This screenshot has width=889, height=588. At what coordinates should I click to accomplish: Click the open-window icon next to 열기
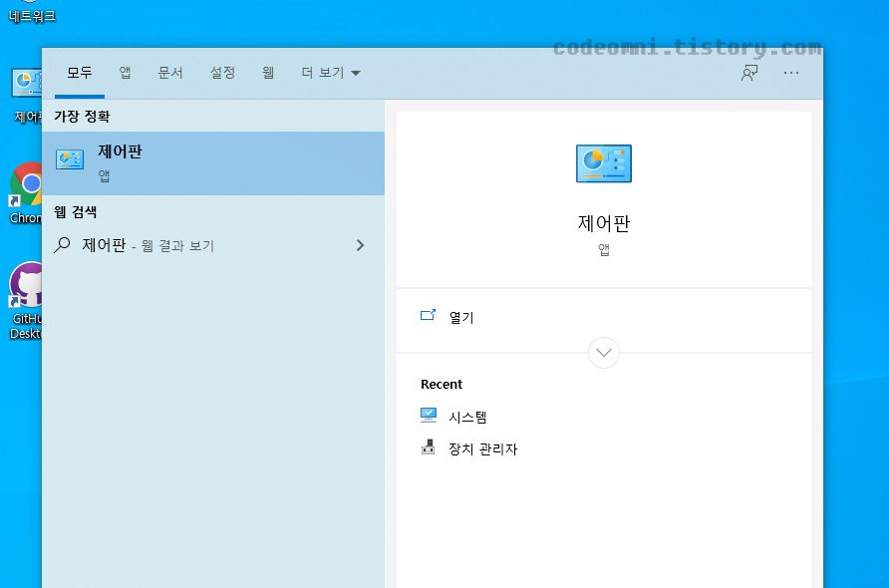429,315
